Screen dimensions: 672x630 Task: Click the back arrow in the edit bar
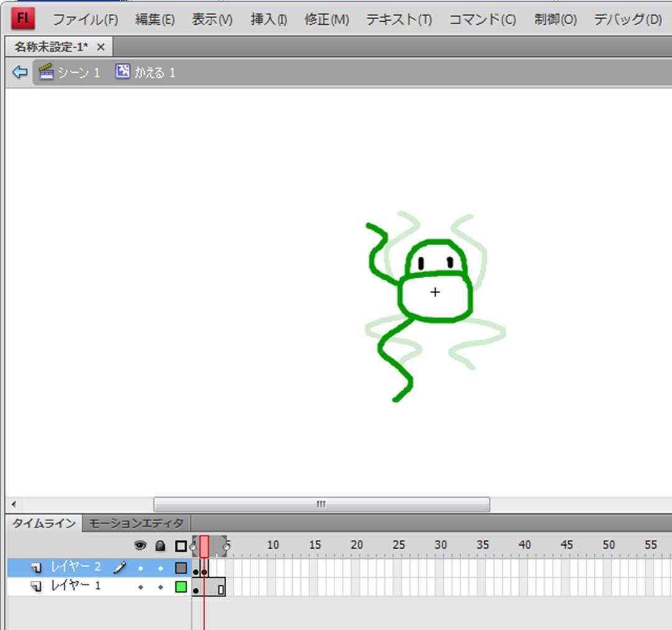tap(20, 72)
